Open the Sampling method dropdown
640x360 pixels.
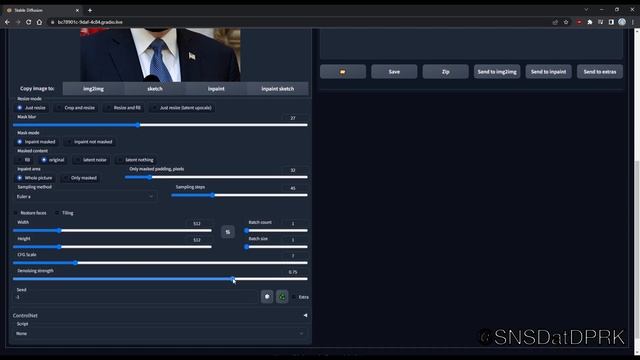click(85, 197)
